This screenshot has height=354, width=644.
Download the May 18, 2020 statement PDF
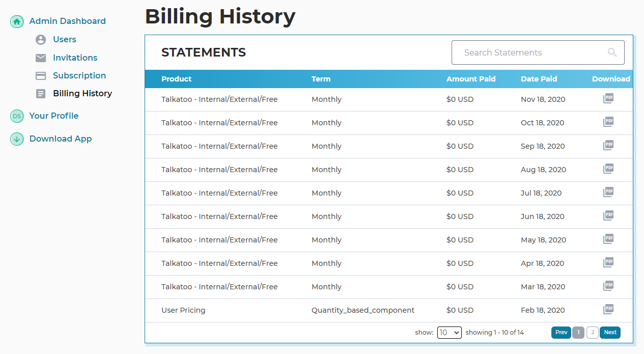tap(608, 239)
